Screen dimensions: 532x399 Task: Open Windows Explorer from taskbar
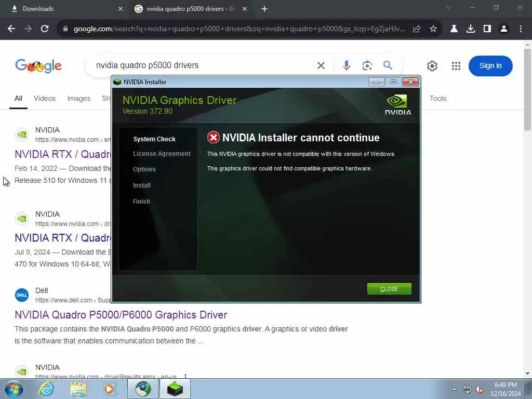pyautogui.click(x=78, y=389)
